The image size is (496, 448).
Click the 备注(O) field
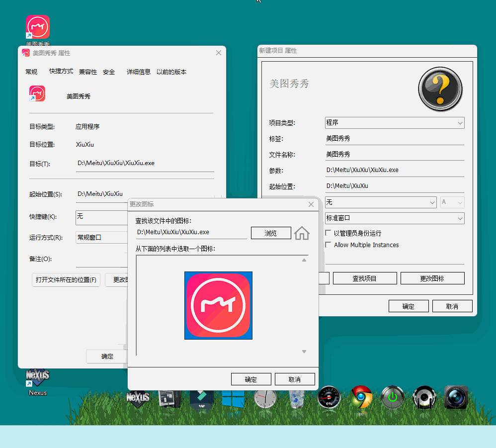point(102,260)
